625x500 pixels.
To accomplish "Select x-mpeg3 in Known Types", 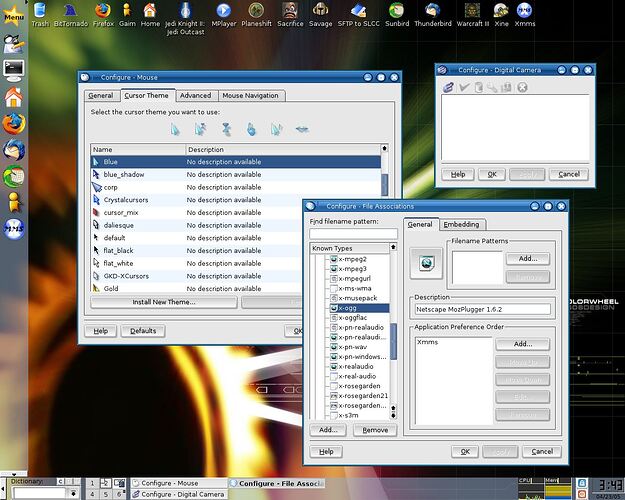I will (x=353, y=269).
